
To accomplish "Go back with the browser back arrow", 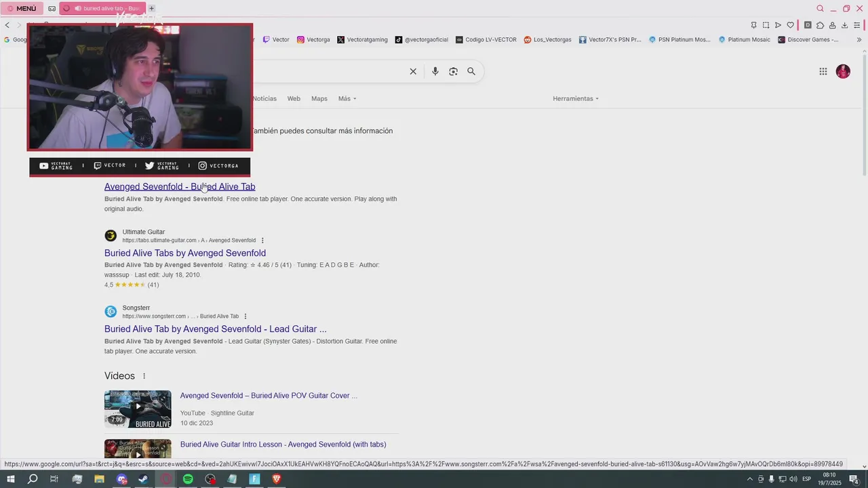I will tap(7, 25).
